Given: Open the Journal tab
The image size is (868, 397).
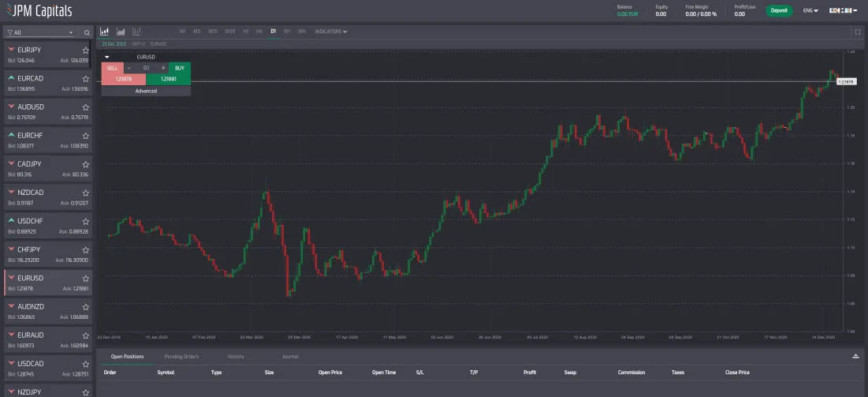Looking at the screenshot, I should click(290, 357).
